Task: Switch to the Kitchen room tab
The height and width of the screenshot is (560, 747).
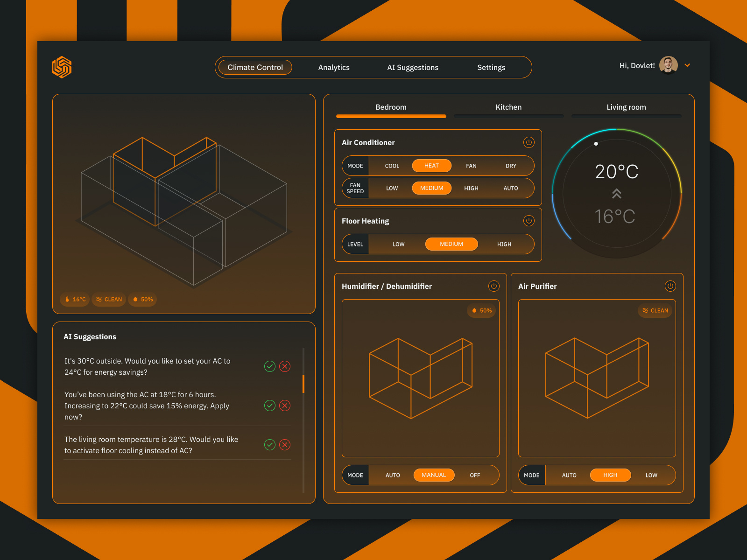Action: coord(508,107)
